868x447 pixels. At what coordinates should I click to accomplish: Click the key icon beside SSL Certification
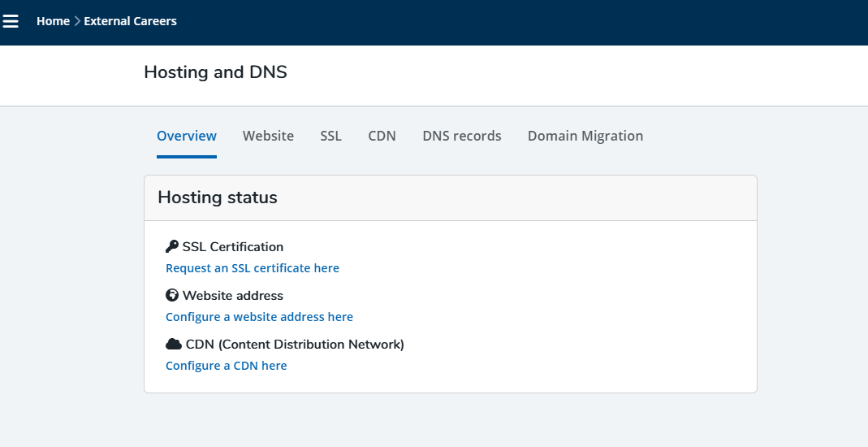(x=172, y=246)
